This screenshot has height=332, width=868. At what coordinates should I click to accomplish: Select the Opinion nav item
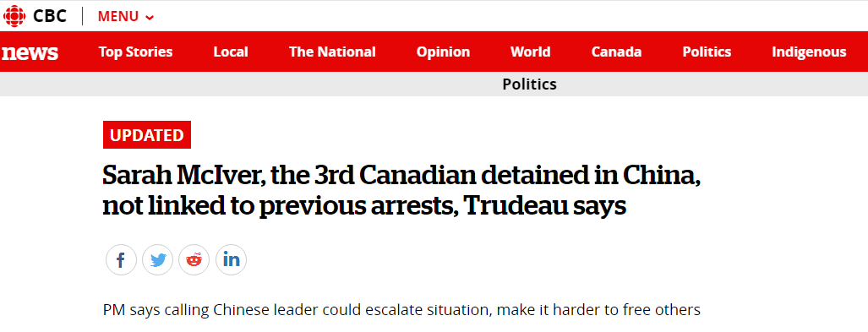(x=443, y=52)
